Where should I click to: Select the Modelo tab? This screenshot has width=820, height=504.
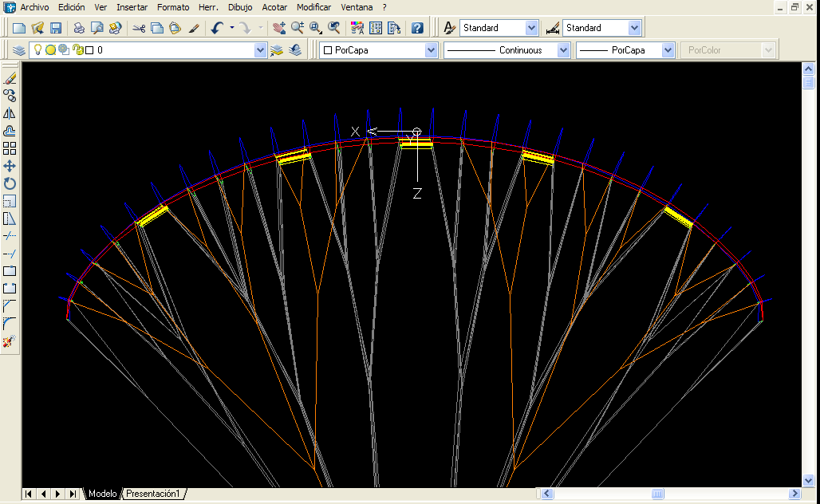[102, 494]
